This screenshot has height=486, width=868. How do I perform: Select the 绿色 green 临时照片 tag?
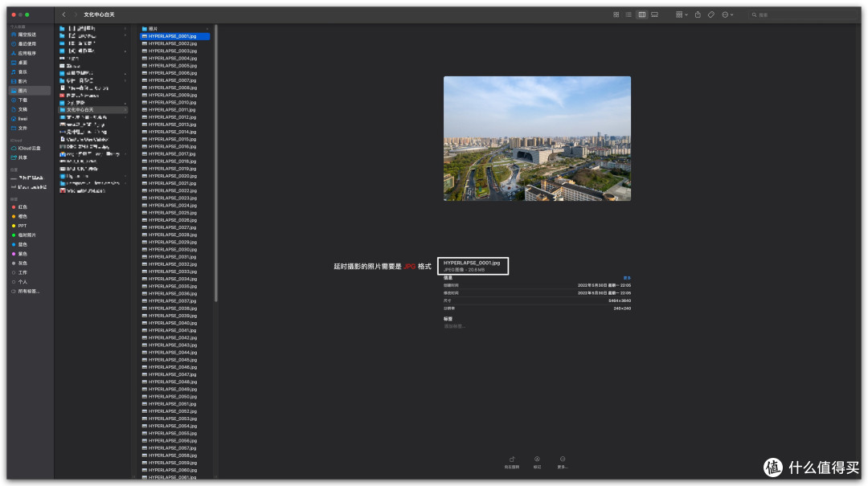(x=27, y=235)
